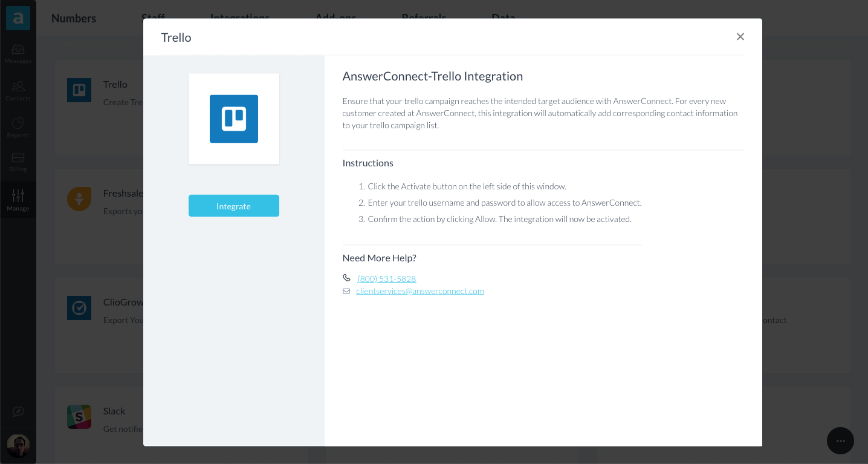Click the chat bubble icon above the avatar
868x464 pixels.
(18, 411)
